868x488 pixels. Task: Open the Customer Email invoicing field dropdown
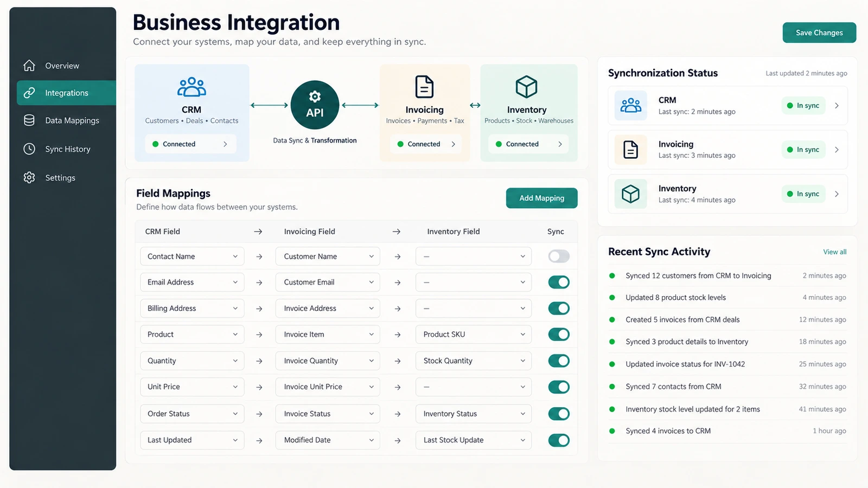pos(328,282)
